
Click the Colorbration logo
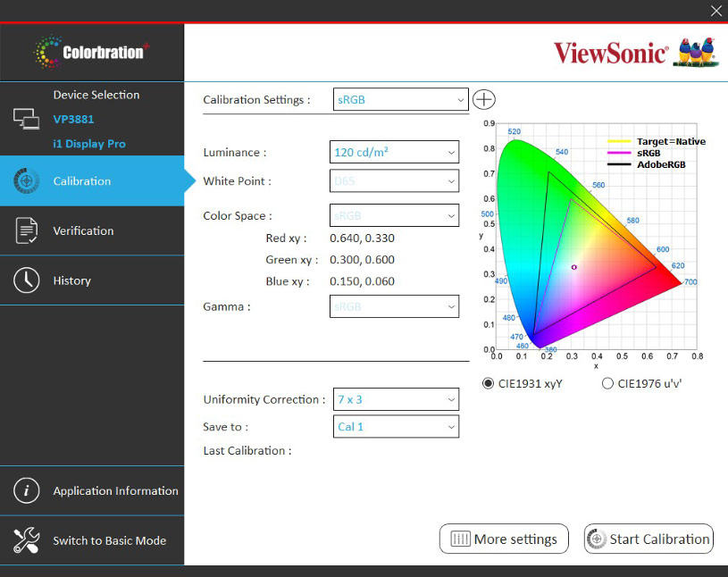pos(92,52)
